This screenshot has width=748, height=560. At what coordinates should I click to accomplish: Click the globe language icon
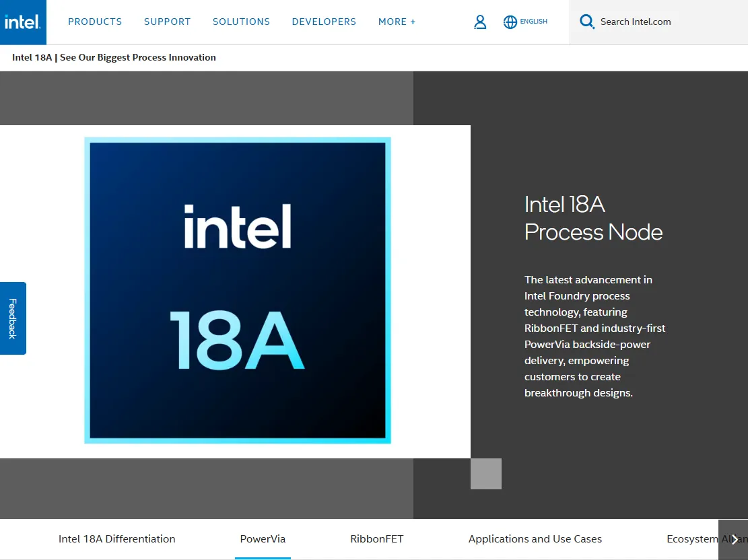[x=510, y=22]
